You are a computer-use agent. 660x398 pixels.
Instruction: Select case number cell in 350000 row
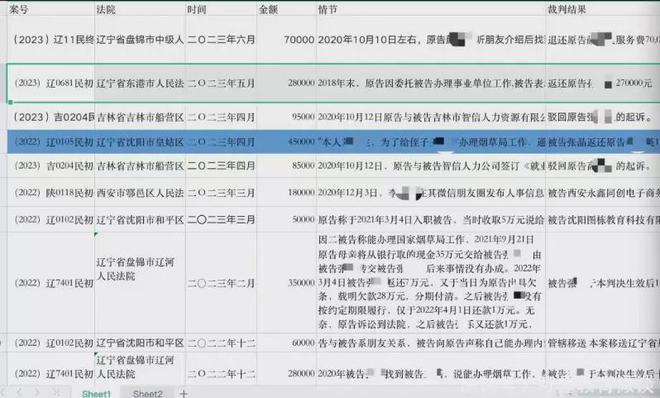51,283
